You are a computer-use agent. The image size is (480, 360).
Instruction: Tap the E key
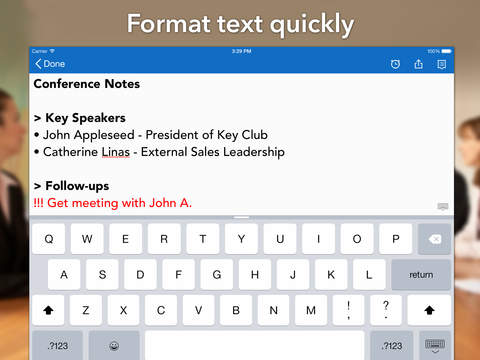pos(125,239)
